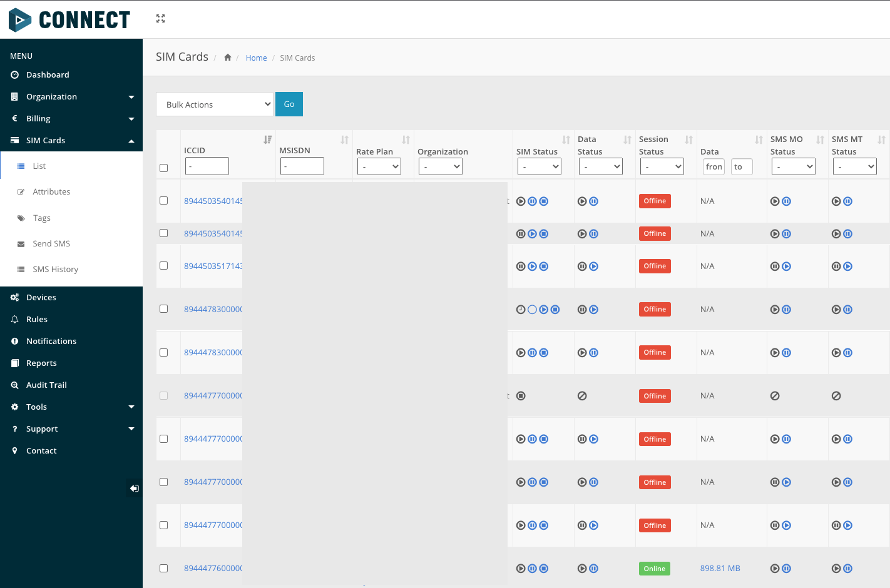Click SMS MO play icon for 8944503517143
This screenshot has height=588, width=890.
click(787, 266)
